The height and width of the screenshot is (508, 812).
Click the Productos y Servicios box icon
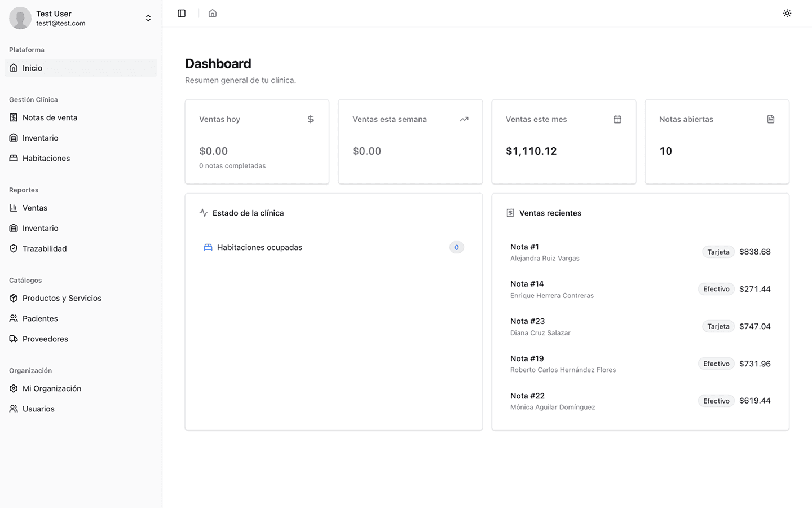click(14, 298)
